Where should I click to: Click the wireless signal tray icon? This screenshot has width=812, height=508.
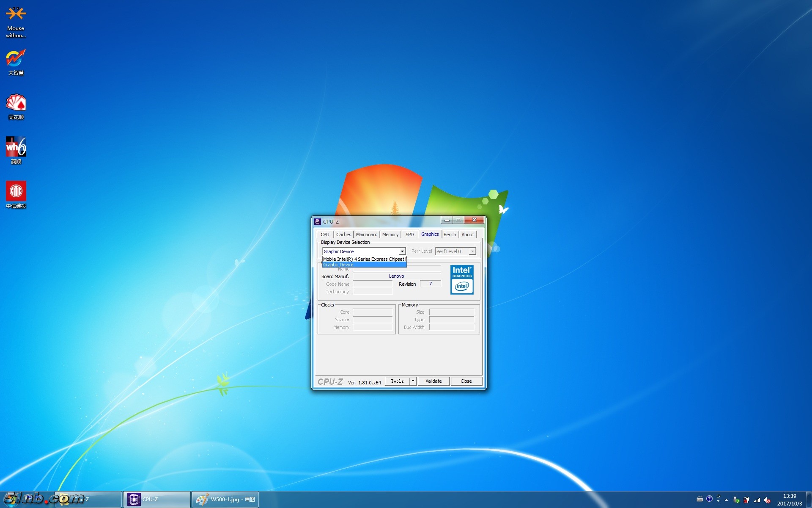757,500
